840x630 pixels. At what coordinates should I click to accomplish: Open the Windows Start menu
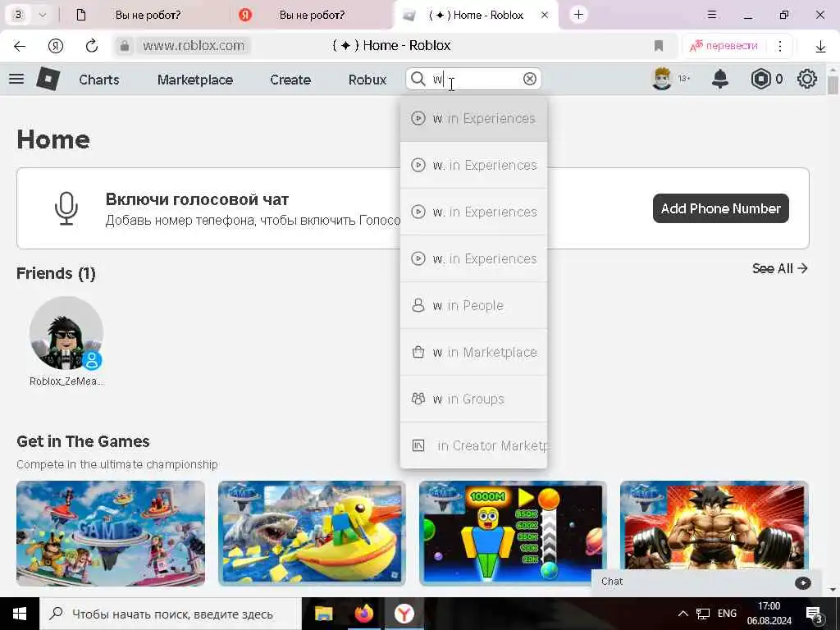(20, 614)
